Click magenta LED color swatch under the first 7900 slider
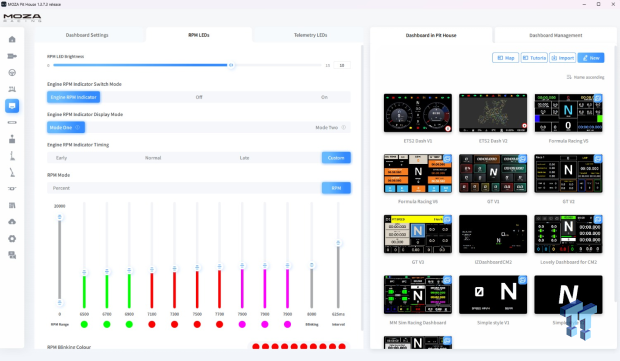This screenshot has height=361, width=620. point(242,324)
